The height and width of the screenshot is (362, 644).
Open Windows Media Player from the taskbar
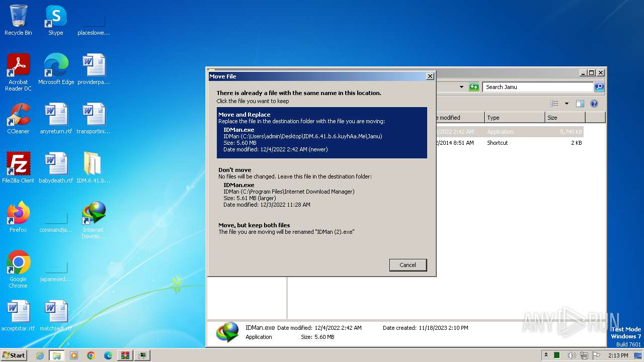[x=74, y=355]
